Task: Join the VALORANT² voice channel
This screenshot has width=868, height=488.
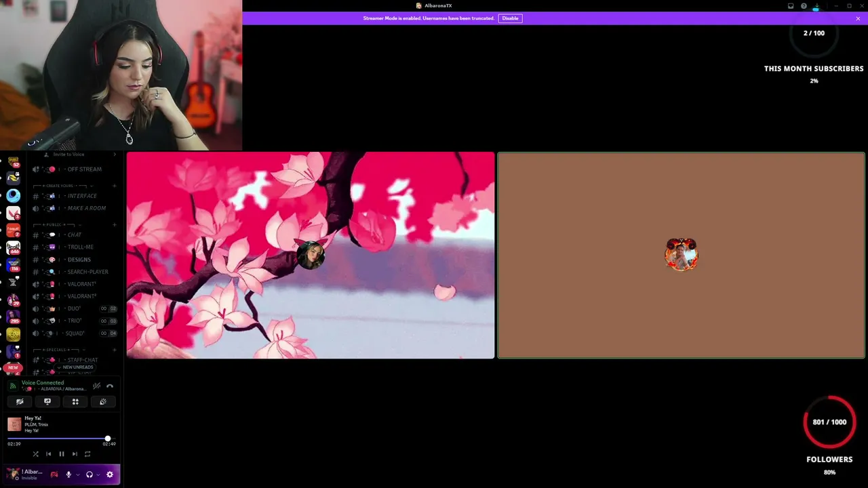Action: pos(75,296)
